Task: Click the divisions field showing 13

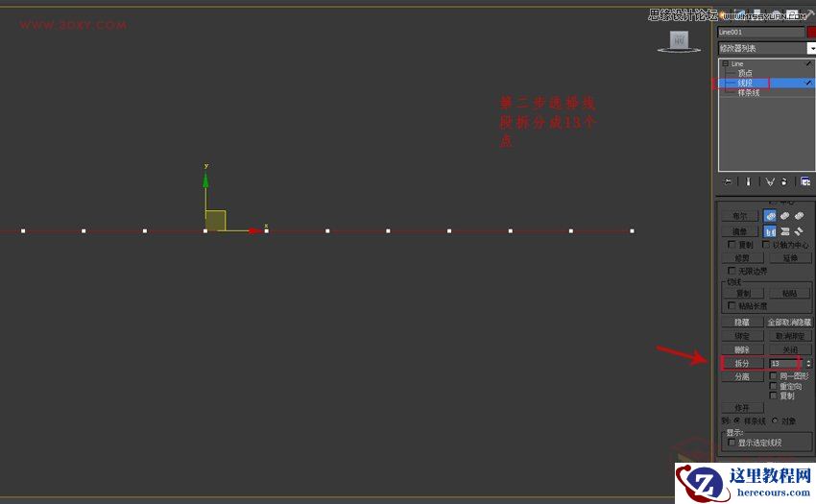Action: pos(786,363)
